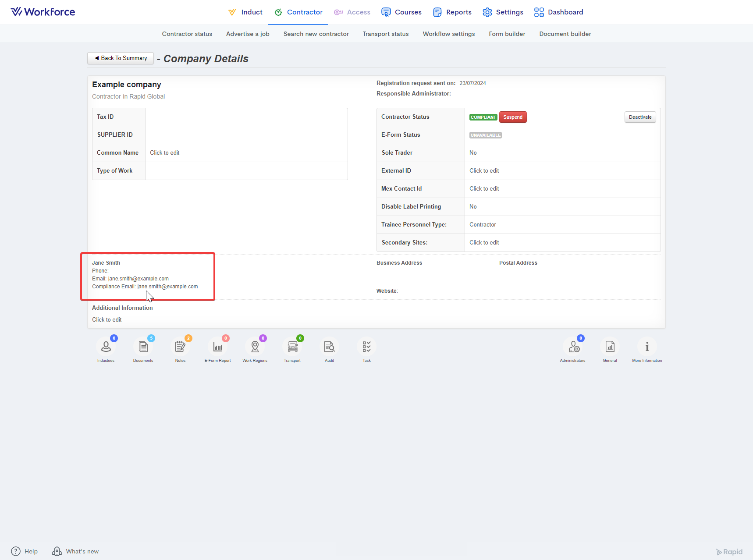The image size is (753, 560).
Task: Open the Task icon
Action: (366, 347)
